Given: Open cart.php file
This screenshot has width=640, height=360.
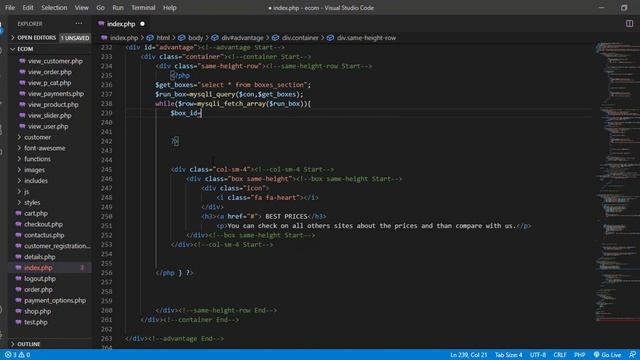Looking at the screenshot, I should pos(36,213).
